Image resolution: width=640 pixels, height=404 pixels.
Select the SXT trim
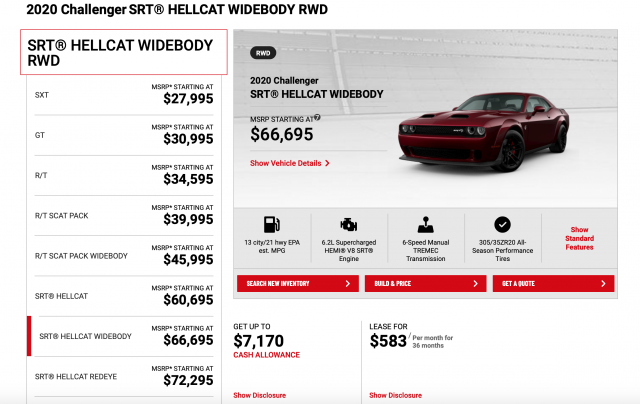click(124, 95)
